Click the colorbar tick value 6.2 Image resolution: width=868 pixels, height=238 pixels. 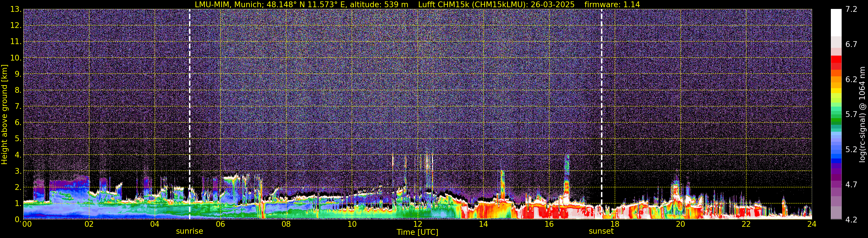[x=851, y=79]
